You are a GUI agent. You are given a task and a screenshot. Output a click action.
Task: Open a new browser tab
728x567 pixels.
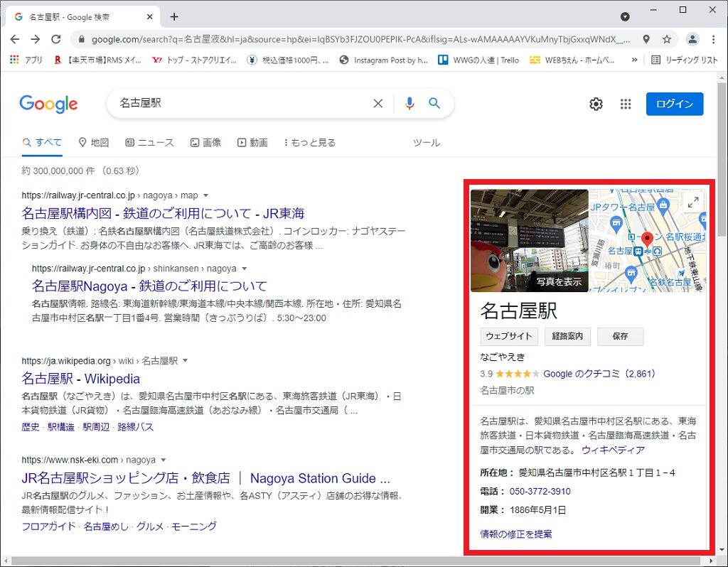coord(174,17)
